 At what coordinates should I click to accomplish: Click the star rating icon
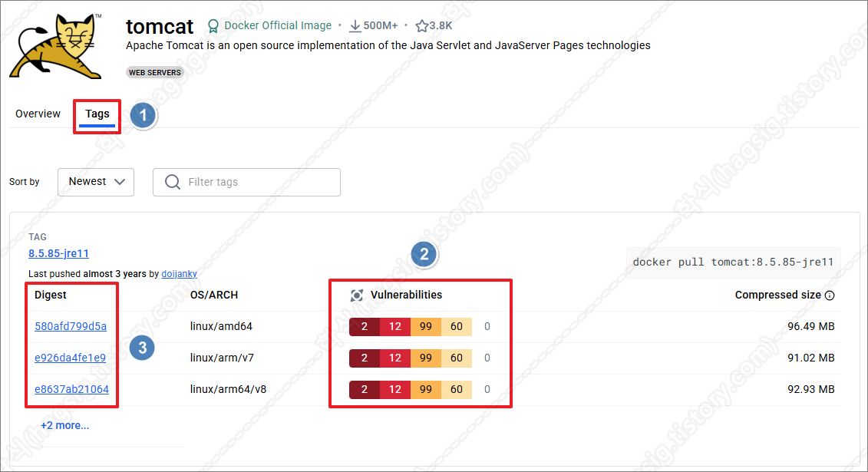point(422,26)
